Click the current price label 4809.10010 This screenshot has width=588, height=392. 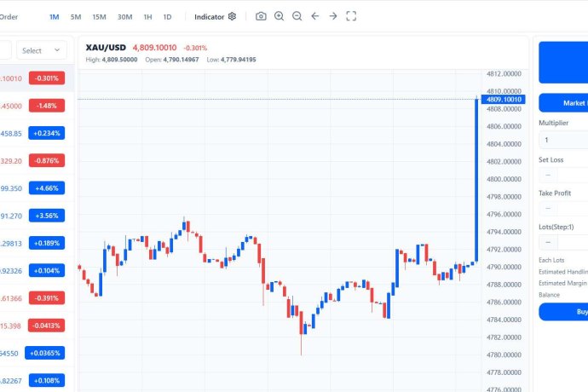coord(504,100)
